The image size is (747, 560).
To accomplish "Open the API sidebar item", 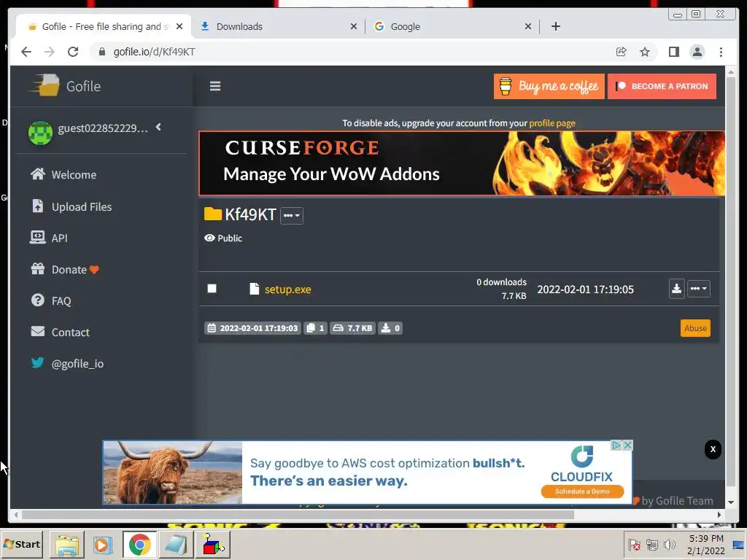I will pyautogui.click(x=49, y=238).
